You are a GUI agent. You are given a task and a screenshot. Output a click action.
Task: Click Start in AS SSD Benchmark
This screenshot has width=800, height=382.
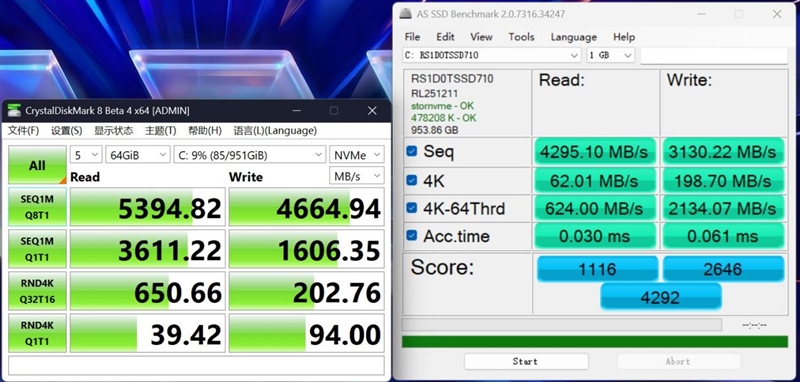[x=526, y=361]
